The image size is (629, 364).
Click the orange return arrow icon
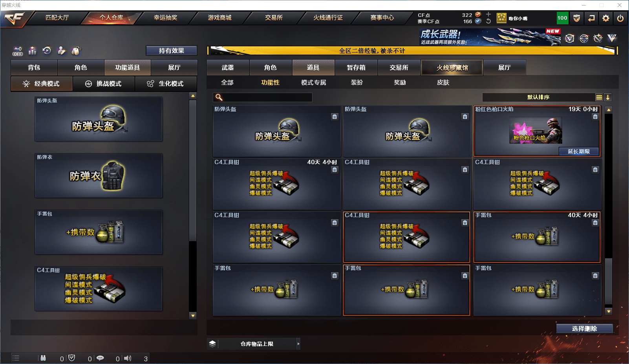click(591, 18)
